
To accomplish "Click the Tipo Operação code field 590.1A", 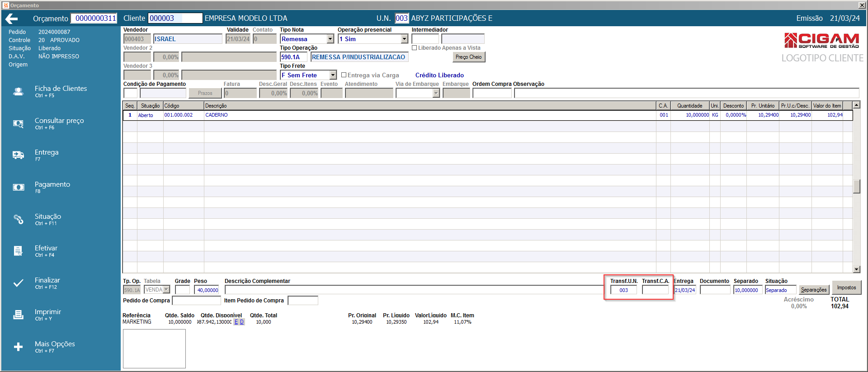I will [293, 57].
